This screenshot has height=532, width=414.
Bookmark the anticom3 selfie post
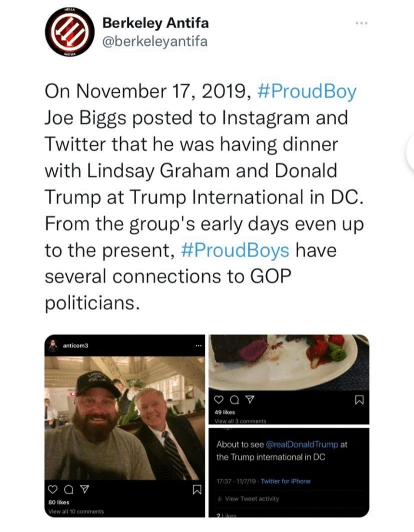pyautogui.click(x=196, y=489)
